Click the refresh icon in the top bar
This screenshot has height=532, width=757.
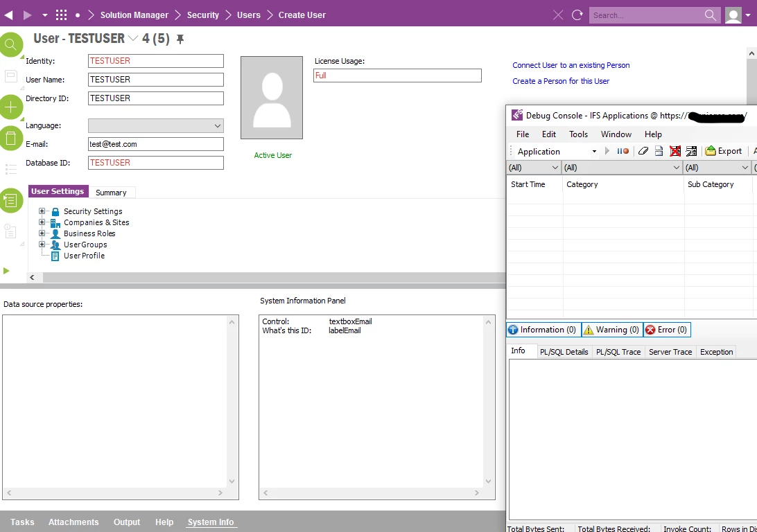(577, 15)
